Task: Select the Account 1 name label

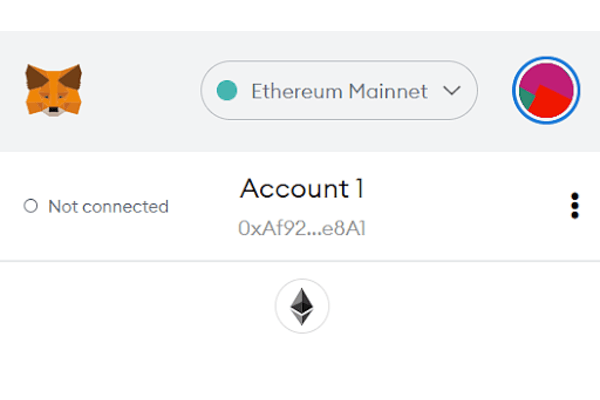Action: [301, 188]
